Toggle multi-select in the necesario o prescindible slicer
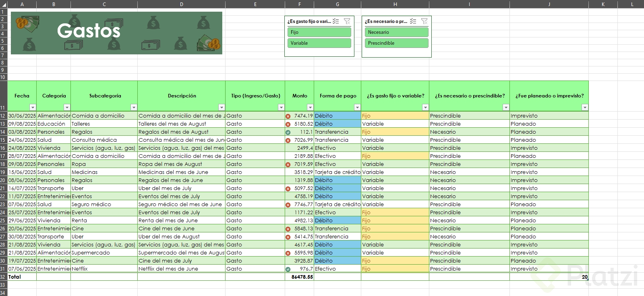This screenshot has width=644, height=296. (x=413, y=21)
